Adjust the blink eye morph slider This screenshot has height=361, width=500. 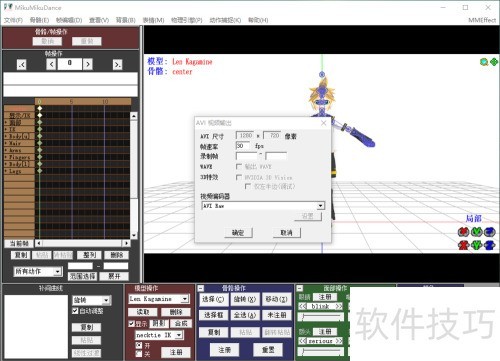pos(321,316)
